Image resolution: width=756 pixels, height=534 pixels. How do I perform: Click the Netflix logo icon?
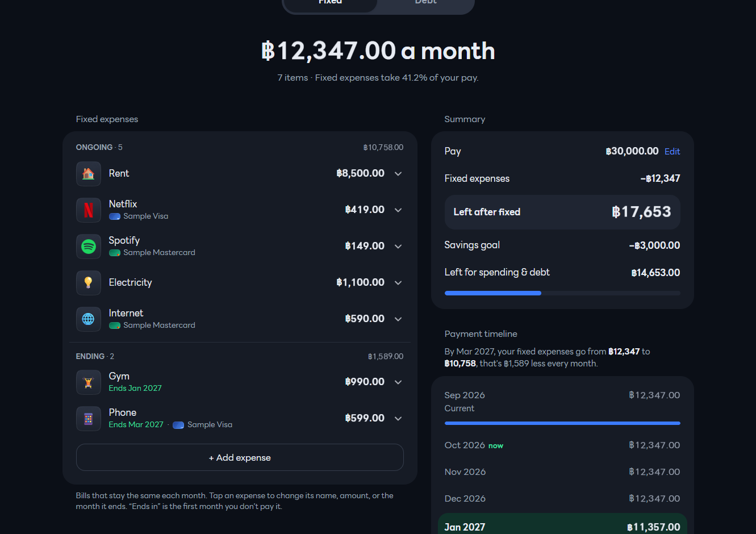[89, 210]
